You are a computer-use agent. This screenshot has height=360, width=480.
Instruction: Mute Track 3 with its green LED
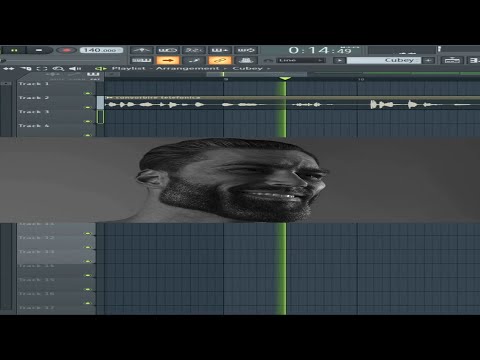click(88, 121)
